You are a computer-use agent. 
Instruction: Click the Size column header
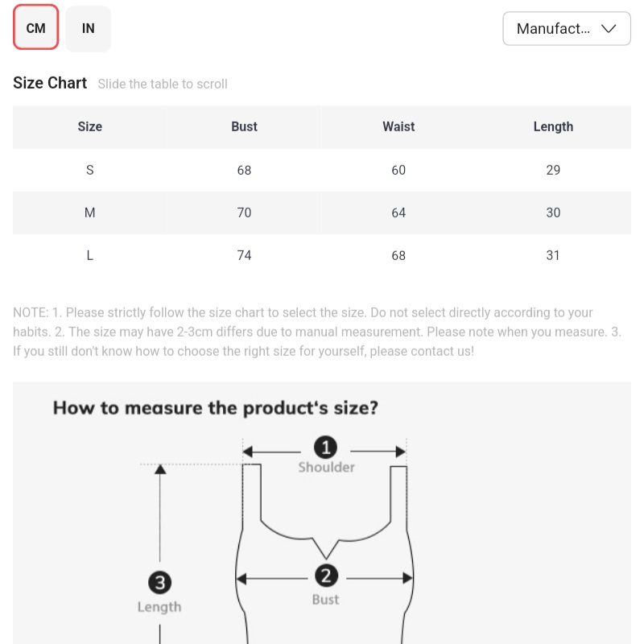tap(90, 126)
